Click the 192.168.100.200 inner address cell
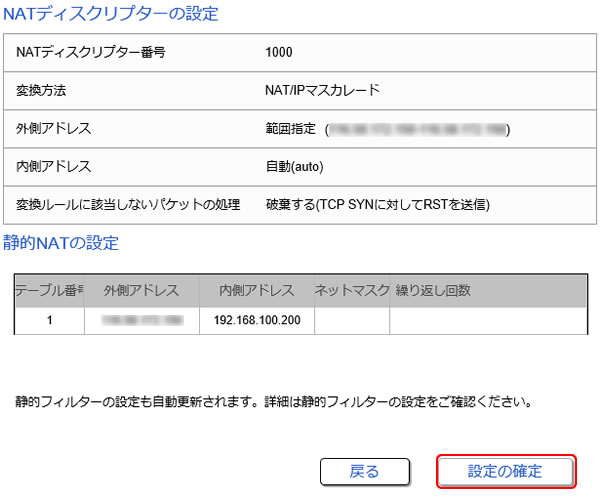 tap(257, 320)
